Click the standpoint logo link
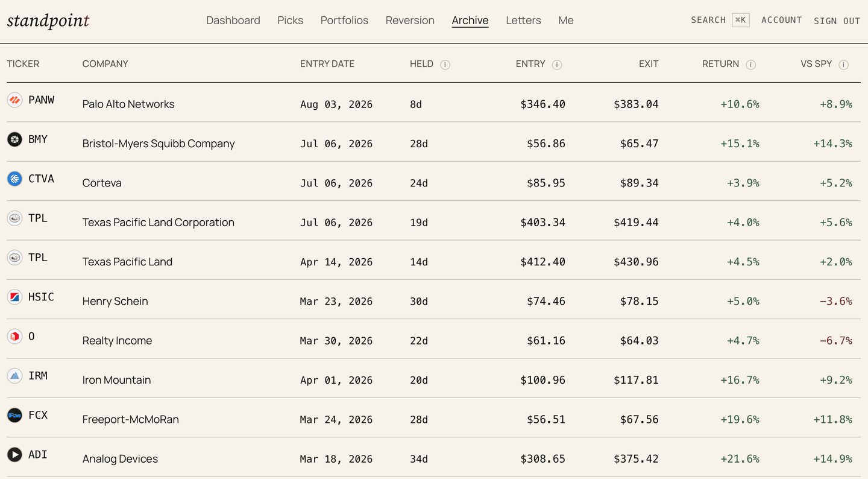Viewport: 868px width, 479px height. [x=48, y=21]
